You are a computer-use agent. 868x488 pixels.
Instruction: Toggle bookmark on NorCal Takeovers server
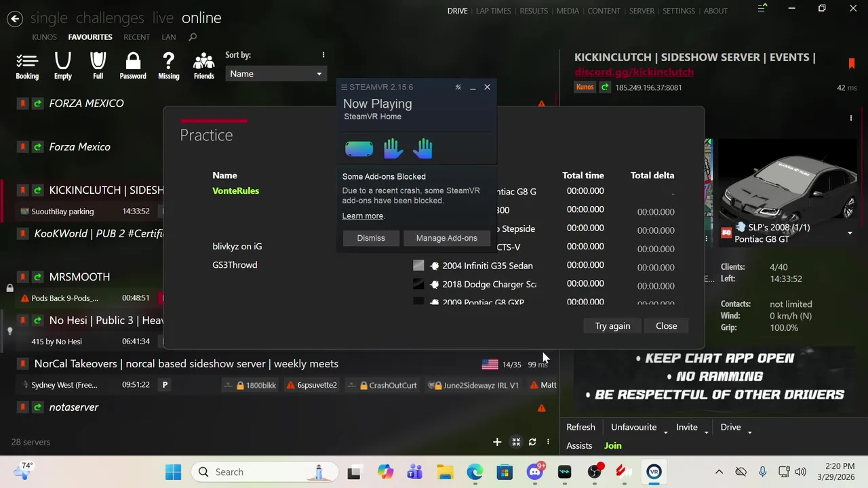[x=22, y=364]
